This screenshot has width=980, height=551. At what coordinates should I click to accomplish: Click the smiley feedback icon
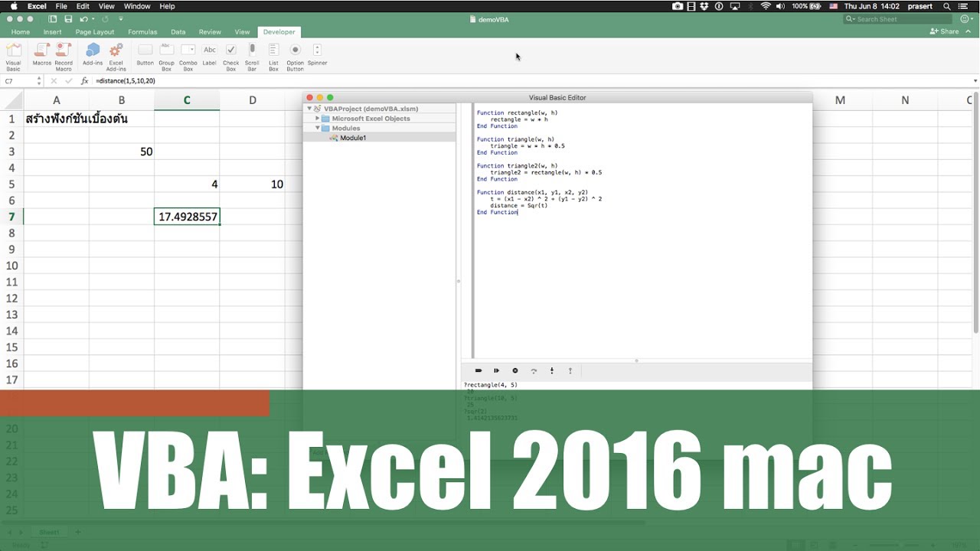965,19
